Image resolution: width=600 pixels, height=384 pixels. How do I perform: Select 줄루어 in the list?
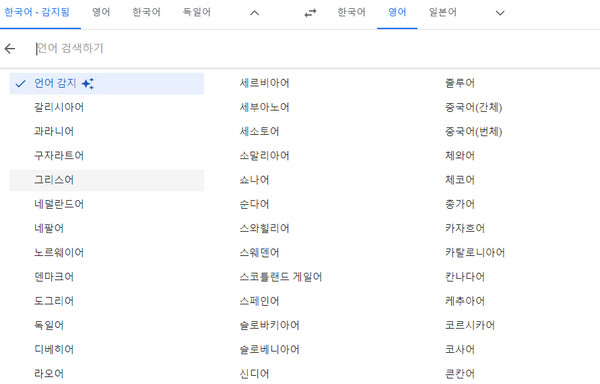pos(460,83)
